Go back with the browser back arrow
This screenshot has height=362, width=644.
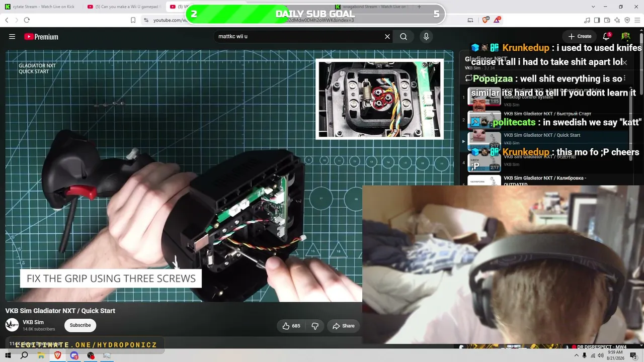(x=7, y=20)
